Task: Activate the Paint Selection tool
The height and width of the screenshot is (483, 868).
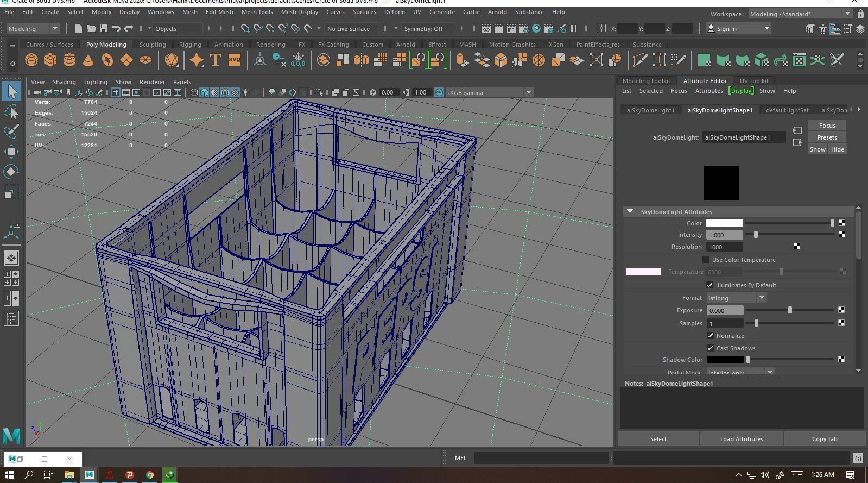Action: pos(11,131)
